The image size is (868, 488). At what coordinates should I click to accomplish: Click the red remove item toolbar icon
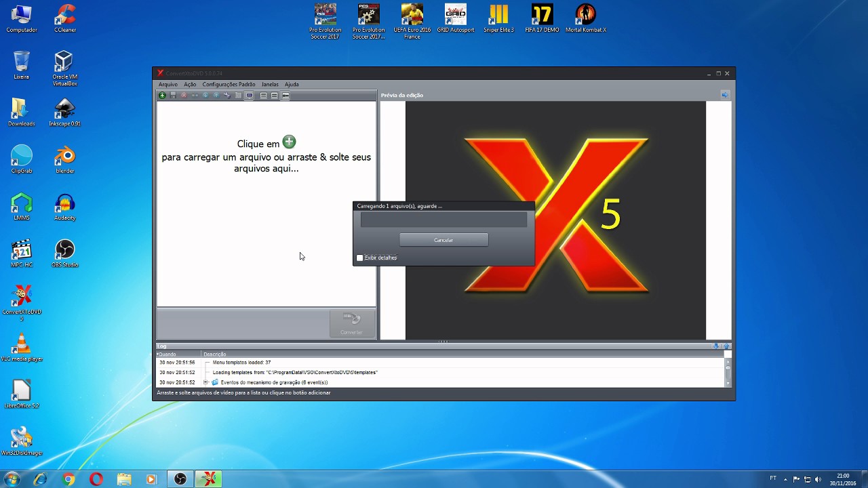tap(184, 96)
